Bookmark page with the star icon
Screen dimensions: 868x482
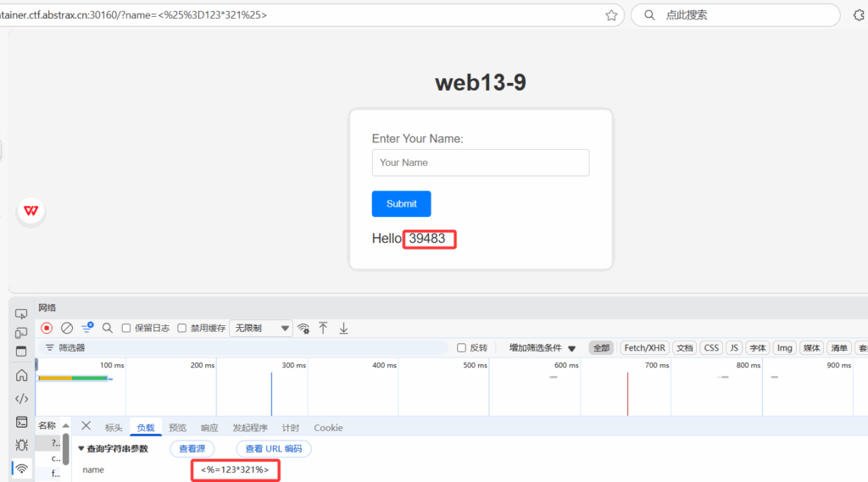click(x=611, y=14)
